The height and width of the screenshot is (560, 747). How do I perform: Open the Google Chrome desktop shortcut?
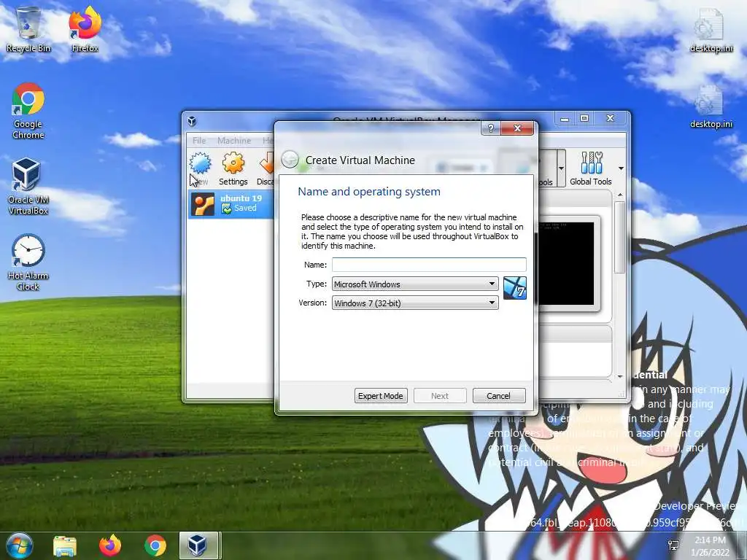28,111
